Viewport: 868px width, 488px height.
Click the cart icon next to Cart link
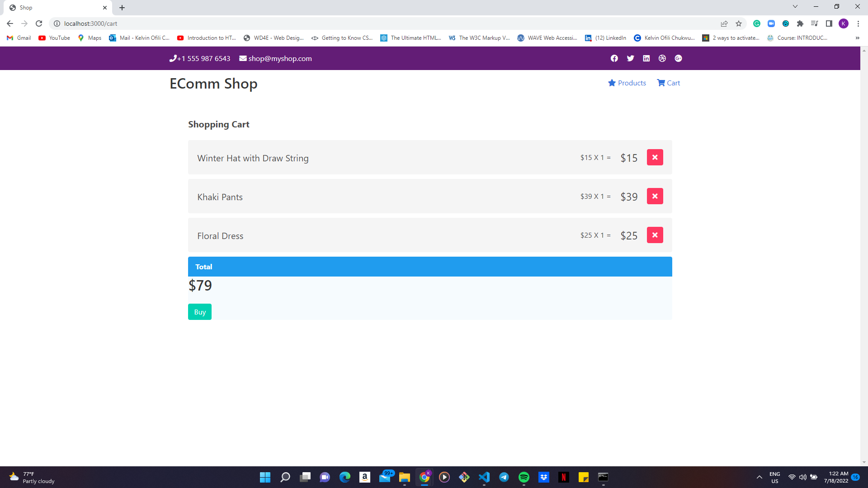(x=660, y=83)
